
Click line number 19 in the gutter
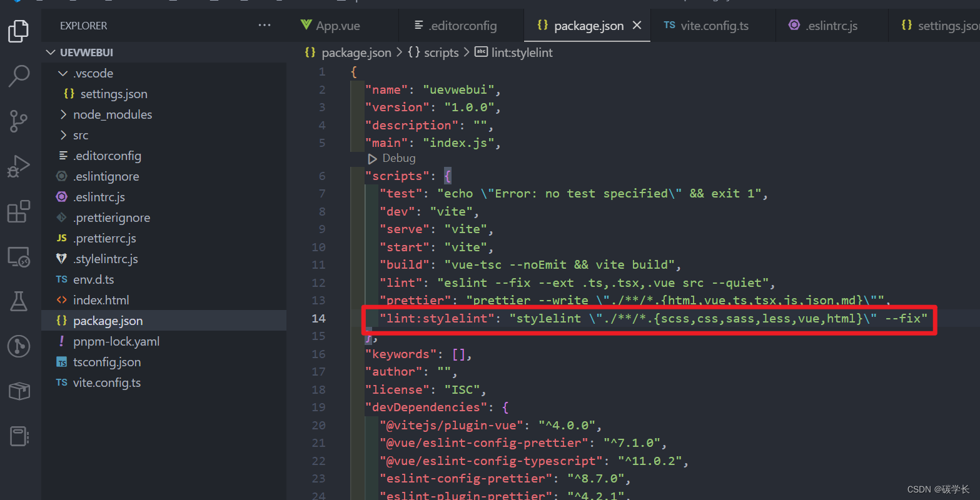pos(319,407)
